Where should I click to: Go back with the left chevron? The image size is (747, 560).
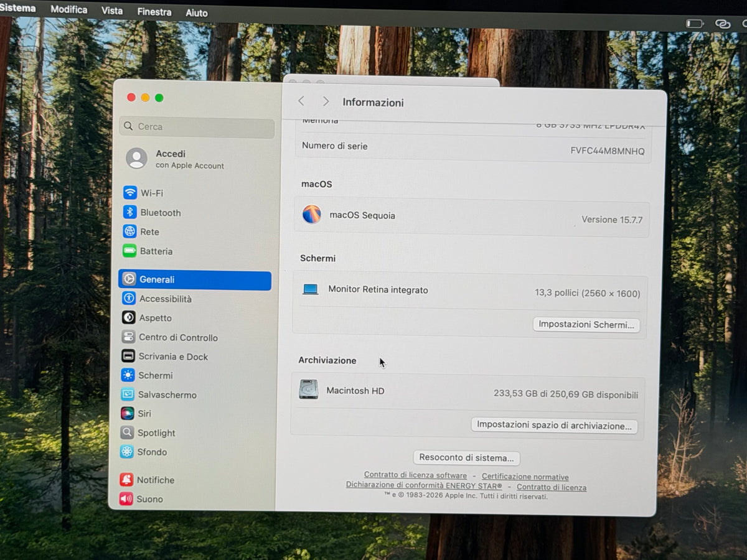pos(301,101)
